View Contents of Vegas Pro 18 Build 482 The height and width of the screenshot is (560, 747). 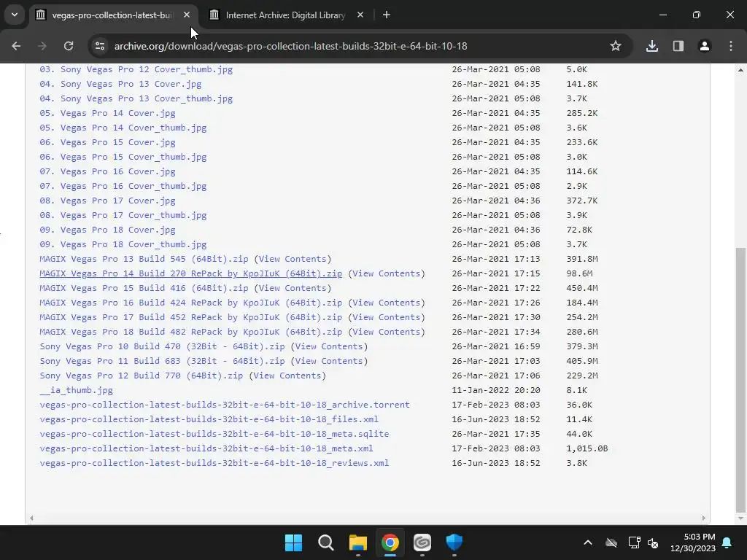coord(387,332)
